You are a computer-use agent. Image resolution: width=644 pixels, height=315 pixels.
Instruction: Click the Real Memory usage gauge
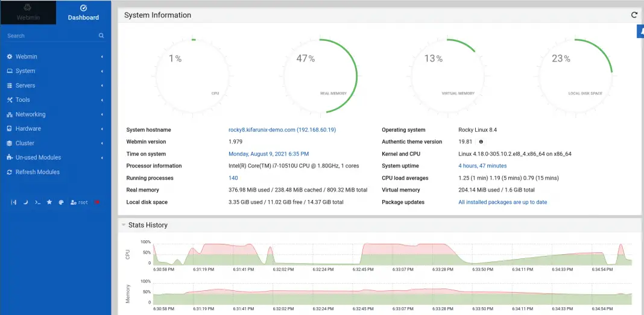(320, 76)
